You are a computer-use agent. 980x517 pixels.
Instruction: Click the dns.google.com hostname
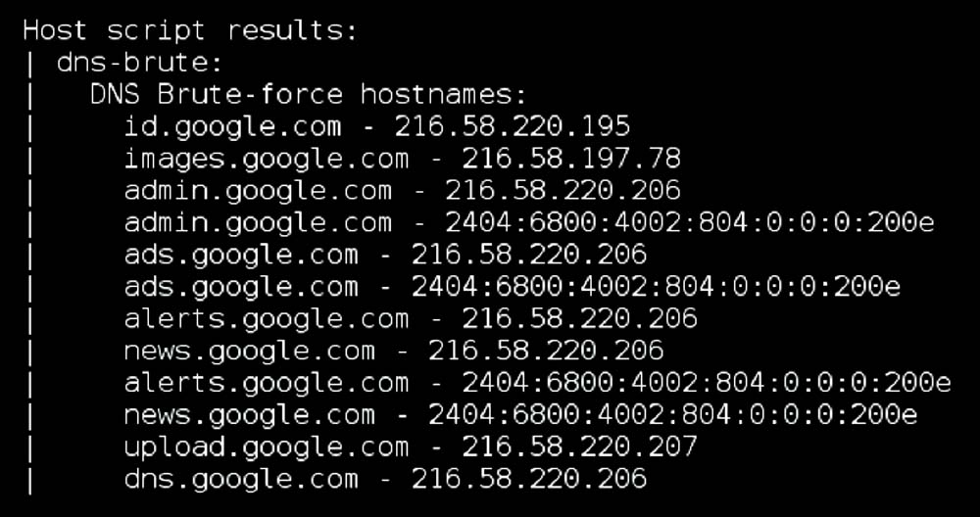pyautogui.click(x=241, y=479)
